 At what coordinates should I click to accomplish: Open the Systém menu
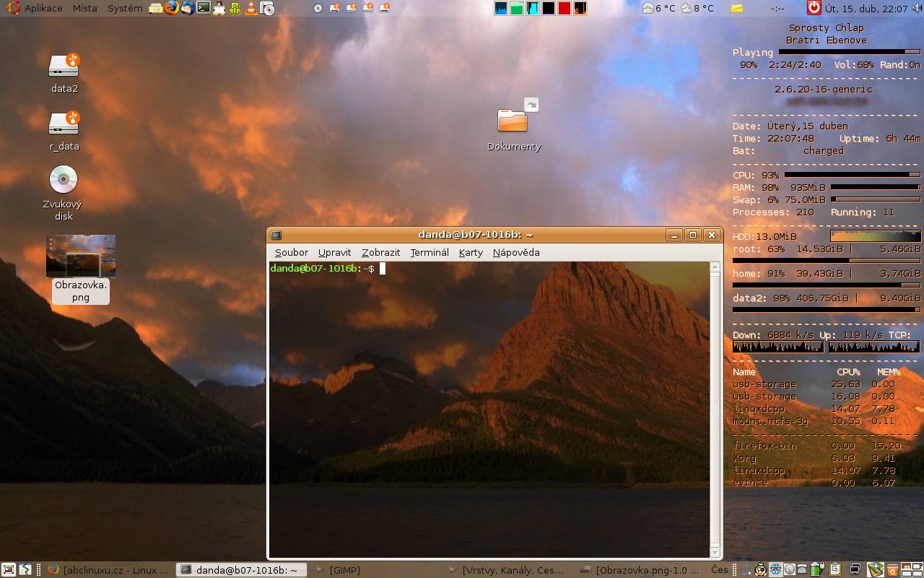(125, 8)
